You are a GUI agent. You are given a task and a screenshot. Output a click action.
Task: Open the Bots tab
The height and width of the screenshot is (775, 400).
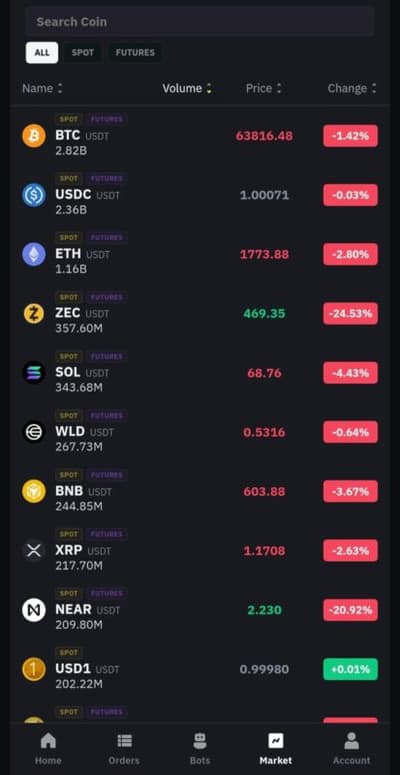click(200, 748)
